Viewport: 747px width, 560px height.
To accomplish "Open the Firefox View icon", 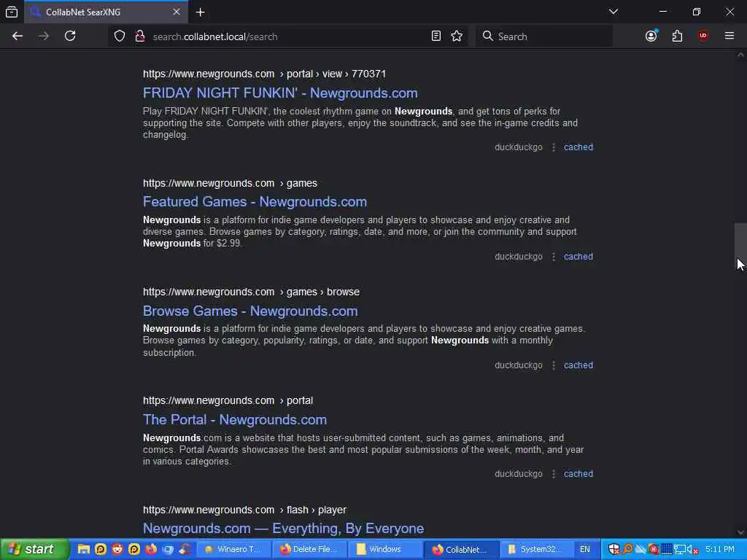I will [12, 12].
